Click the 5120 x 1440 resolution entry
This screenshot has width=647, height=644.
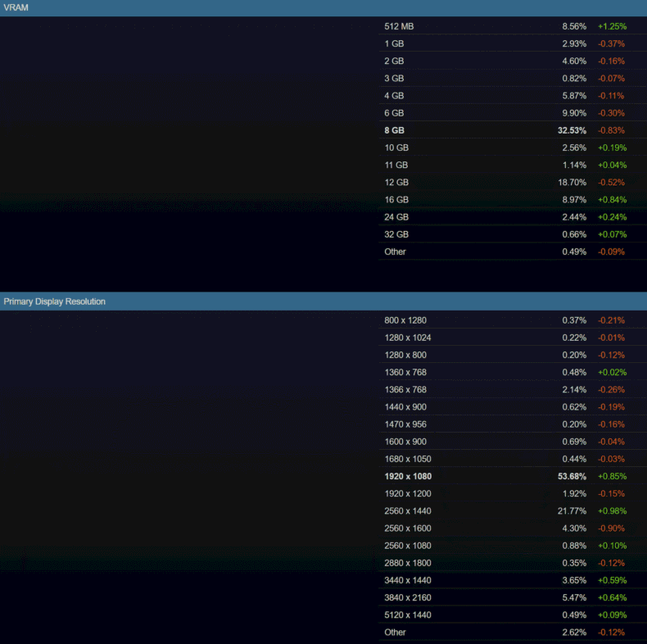408,615
